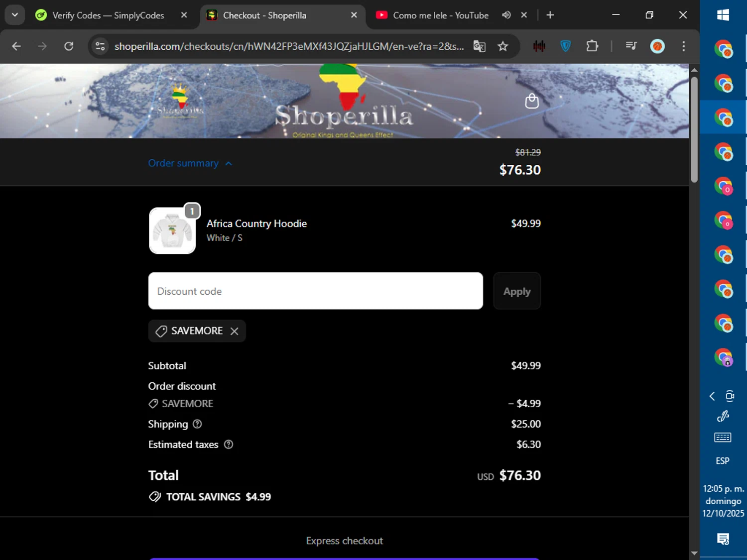
Task: Reload the Shoperilla checkout page
Action: pyautogui.click(x=69, y=46)
